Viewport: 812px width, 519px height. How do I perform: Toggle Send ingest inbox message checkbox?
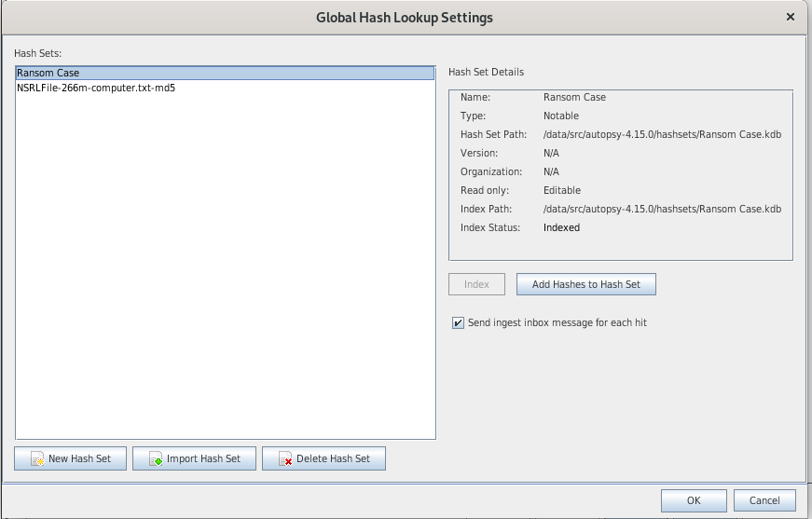tap(458, 322)
